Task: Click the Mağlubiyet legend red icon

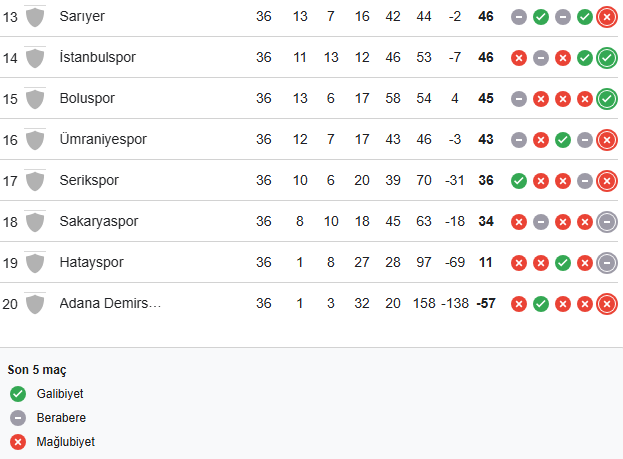Action: (18, 441)
